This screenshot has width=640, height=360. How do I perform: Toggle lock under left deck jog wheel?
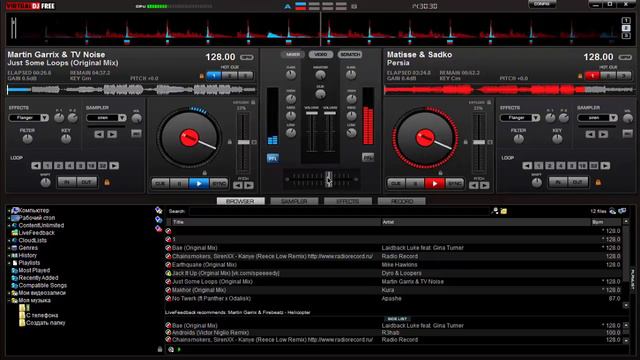(204, 173)
